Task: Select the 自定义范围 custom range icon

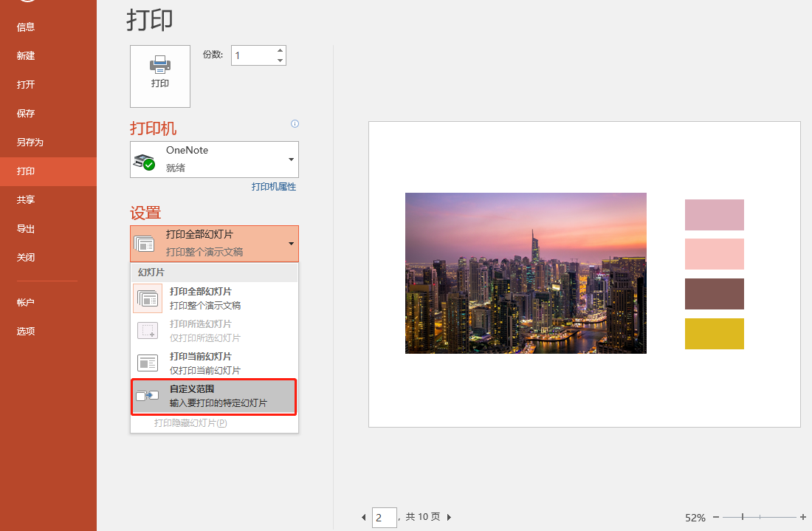Action: point(148,396)
